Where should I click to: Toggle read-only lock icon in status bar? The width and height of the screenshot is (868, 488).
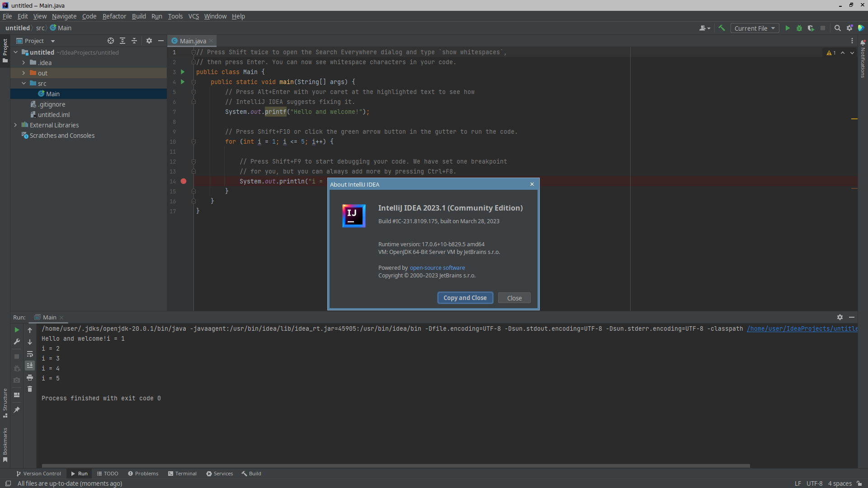pyautogui.click(x=859, y=483)
